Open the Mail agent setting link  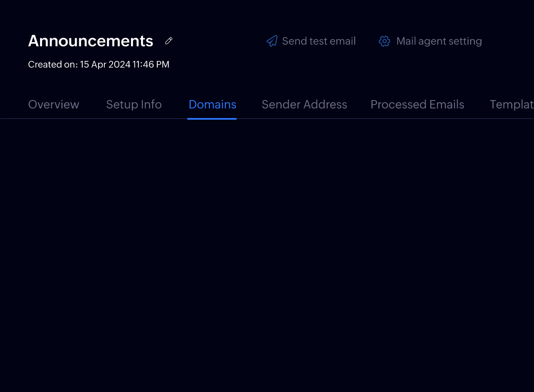[439, 41]
